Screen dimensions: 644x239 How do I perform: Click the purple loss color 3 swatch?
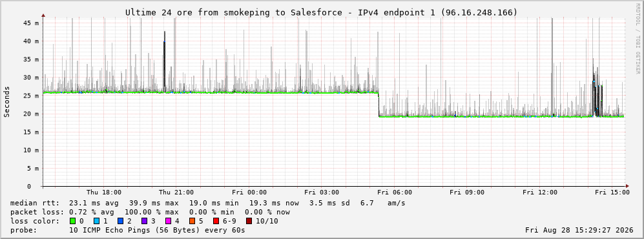point(144,221)
